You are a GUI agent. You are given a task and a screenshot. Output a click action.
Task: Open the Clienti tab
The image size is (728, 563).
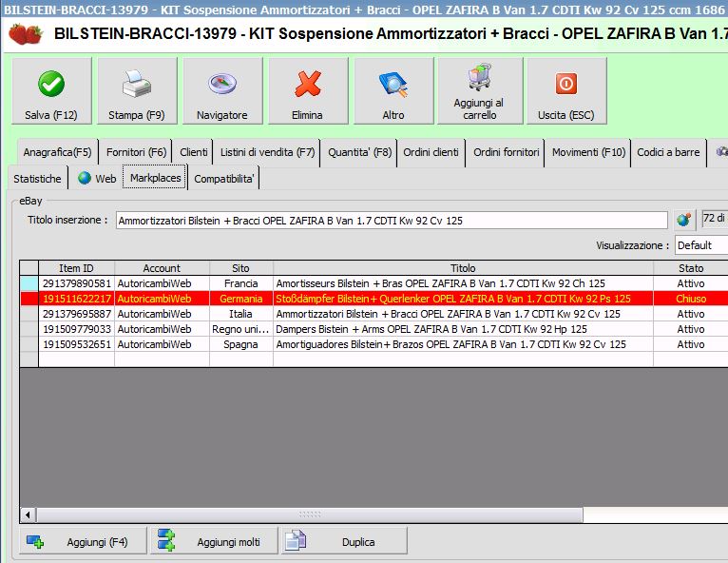193,152
